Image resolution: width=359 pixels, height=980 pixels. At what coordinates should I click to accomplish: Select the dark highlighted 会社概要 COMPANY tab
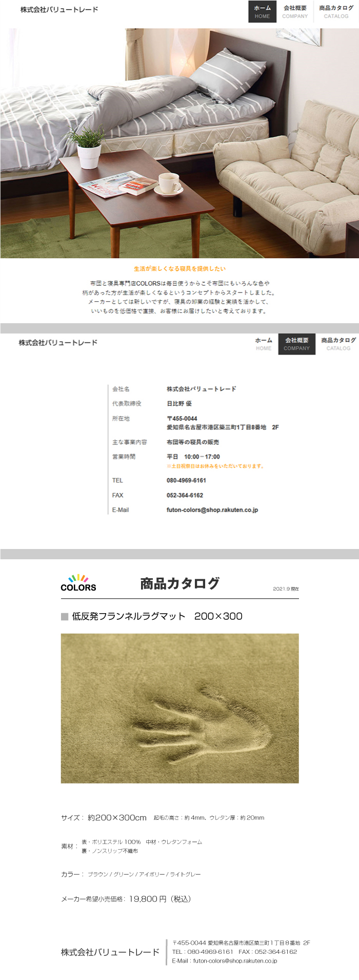point(296,344)
